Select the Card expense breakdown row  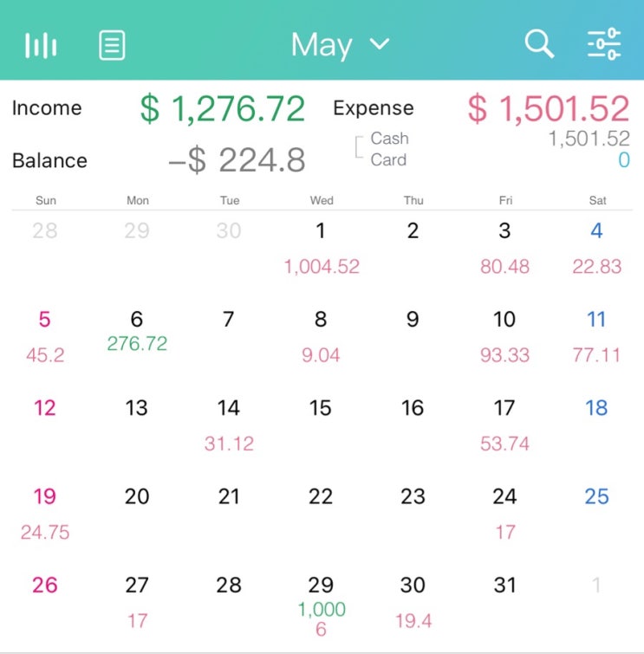[x=492, y=159]
